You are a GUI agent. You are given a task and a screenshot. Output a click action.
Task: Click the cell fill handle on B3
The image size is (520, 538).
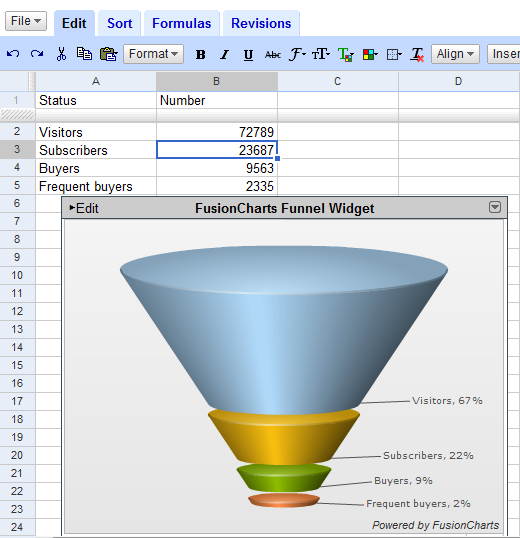[277, 159]
